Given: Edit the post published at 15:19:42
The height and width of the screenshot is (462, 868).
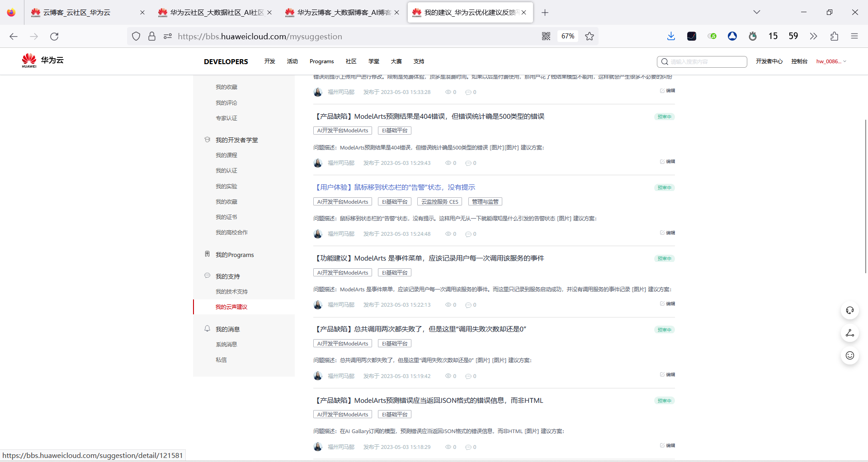Looking at the screenshot, I should [x=668, y=375].
